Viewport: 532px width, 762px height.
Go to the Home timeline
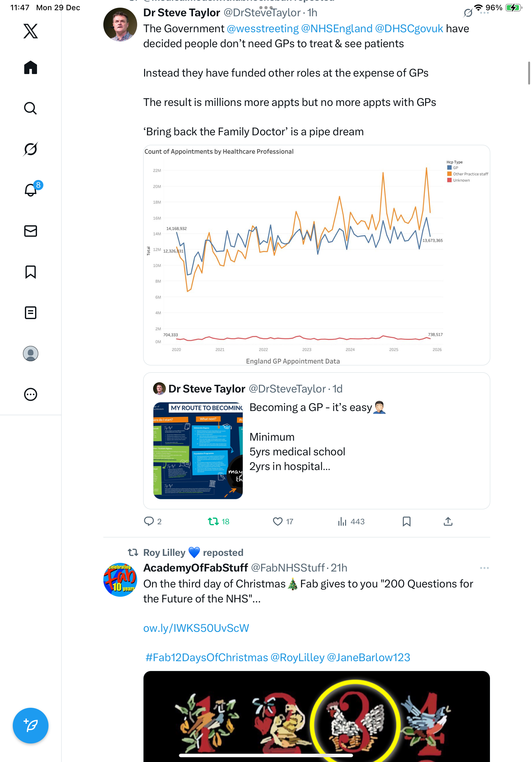(31, 68)
